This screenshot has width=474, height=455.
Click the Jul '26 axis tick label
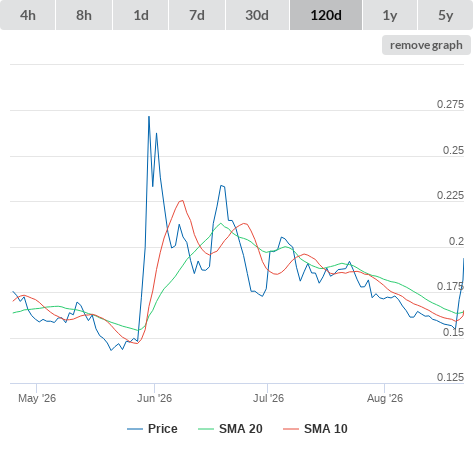click(268, 398)
